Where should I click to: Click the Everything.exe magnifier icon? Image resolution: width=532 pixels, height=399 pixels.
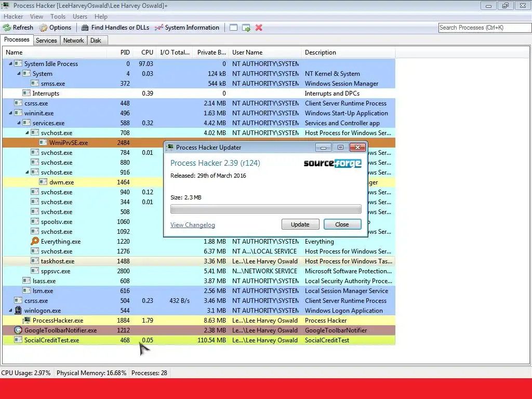[35, 241]
